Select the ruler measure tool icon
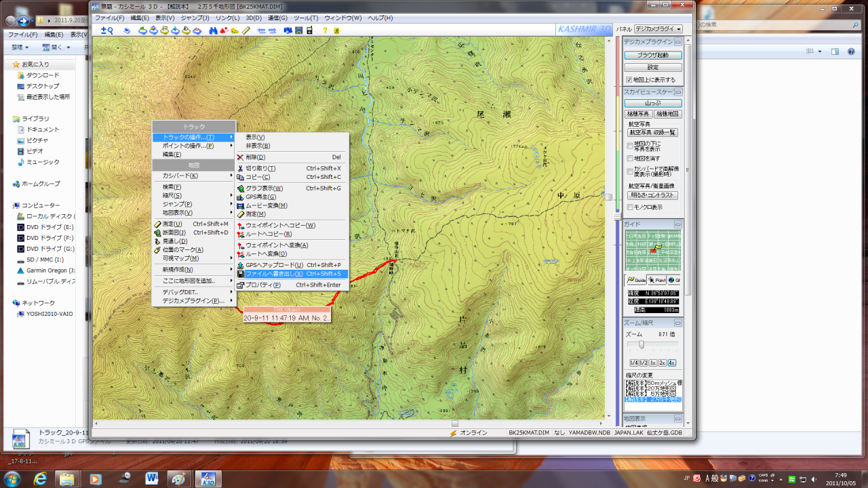This screenshot has width=868, height=488. click(245, 30)
